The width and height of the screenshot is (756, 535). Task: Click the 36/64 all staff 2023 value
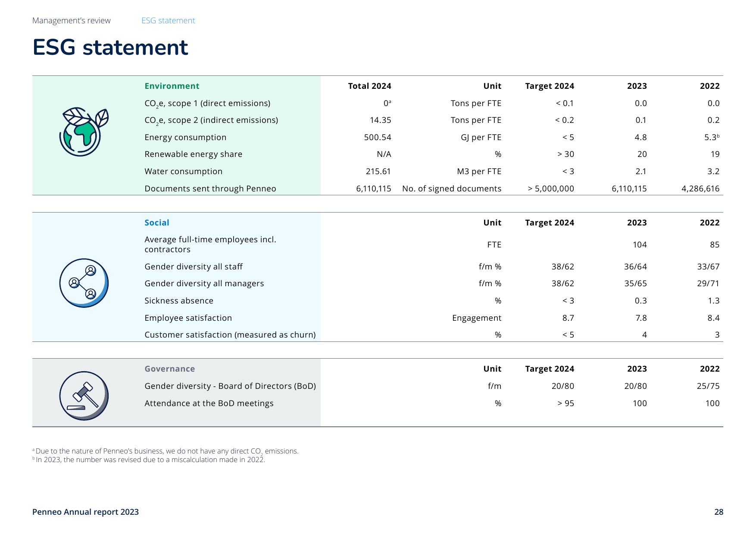pos(635,266)
